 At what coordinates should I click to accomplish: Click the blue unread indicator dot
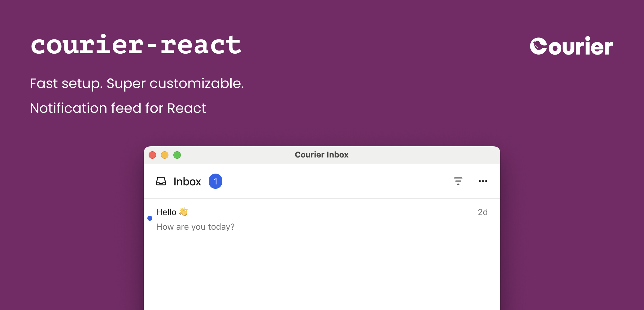click(x=150, y=218)
